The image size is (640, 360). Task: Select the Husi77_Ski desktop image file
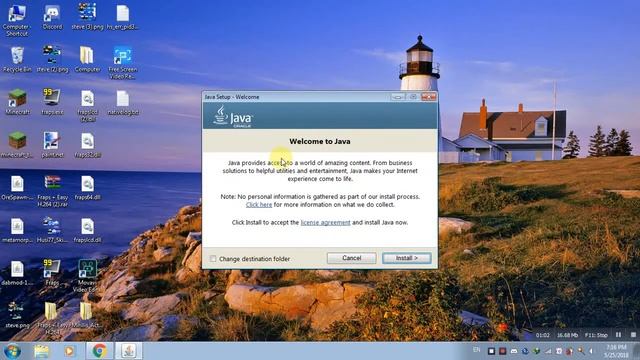52,231
